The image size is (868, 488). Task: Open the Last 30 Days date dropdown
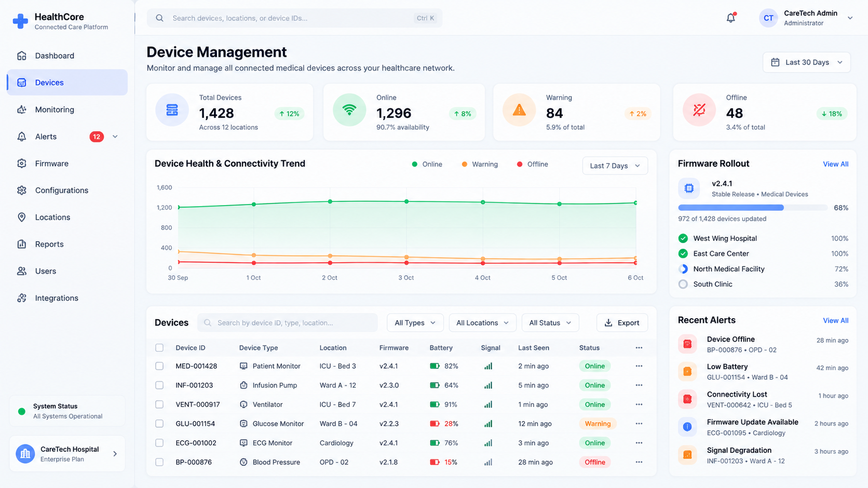coord(807,62)
